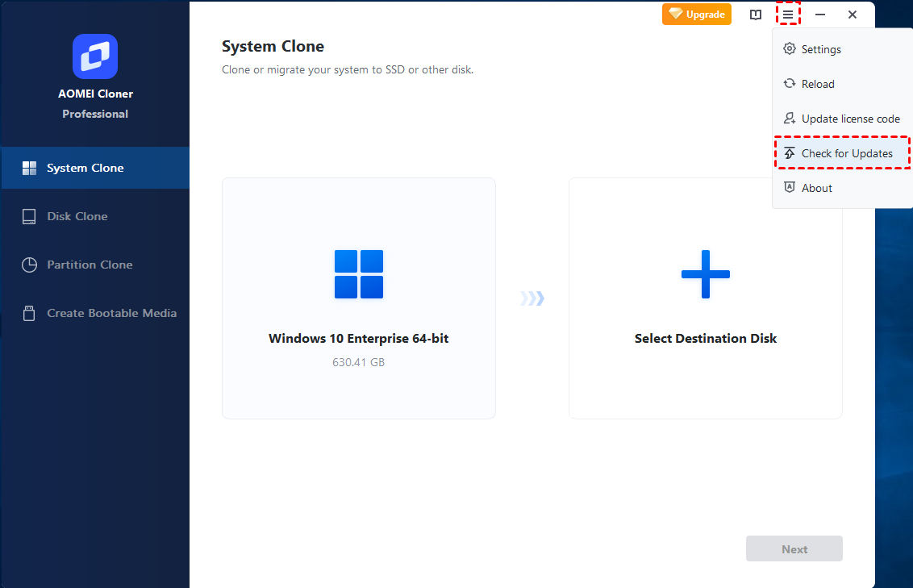
Task: Click the System Clone page heading
Action: tap(273, 47)
